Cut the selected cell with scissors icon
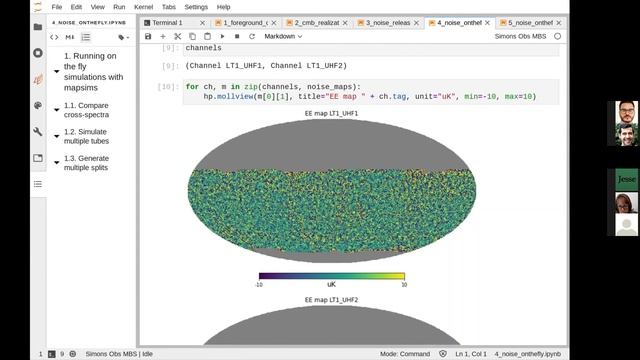The image size is (640, 360). click(x=178, y=36)
